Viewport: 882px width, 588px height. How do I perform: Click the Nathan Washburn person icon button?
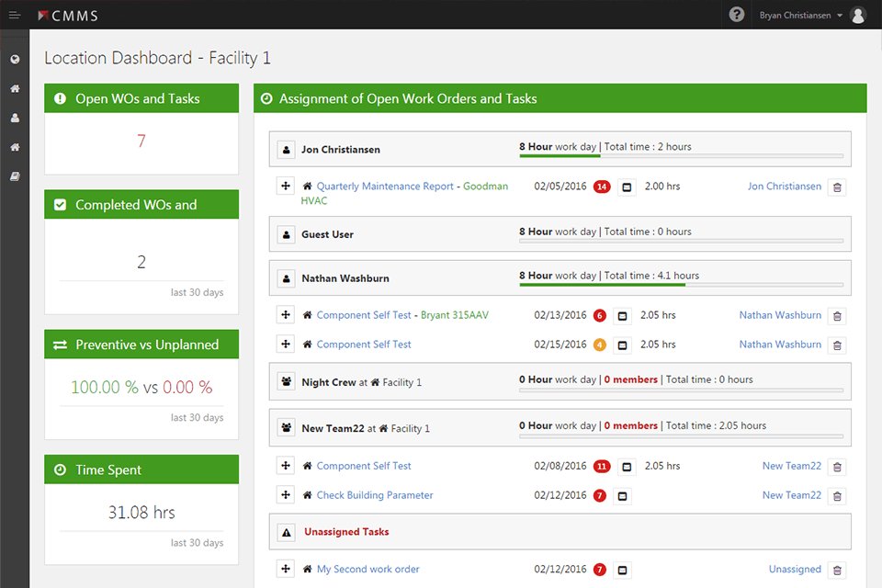coord(287,279)
